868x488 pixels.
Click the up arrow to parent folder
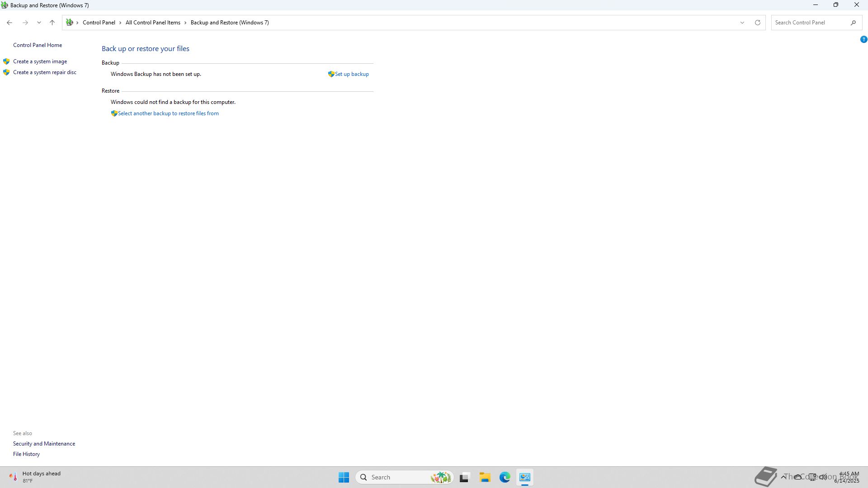point(52,23)
